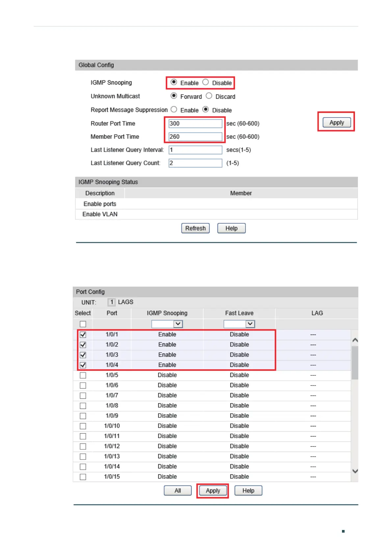Image resolution: width=392 pixels, height=554 pixels.
Task: Click the All button under Port Config
Action: (x=178, y=491)
